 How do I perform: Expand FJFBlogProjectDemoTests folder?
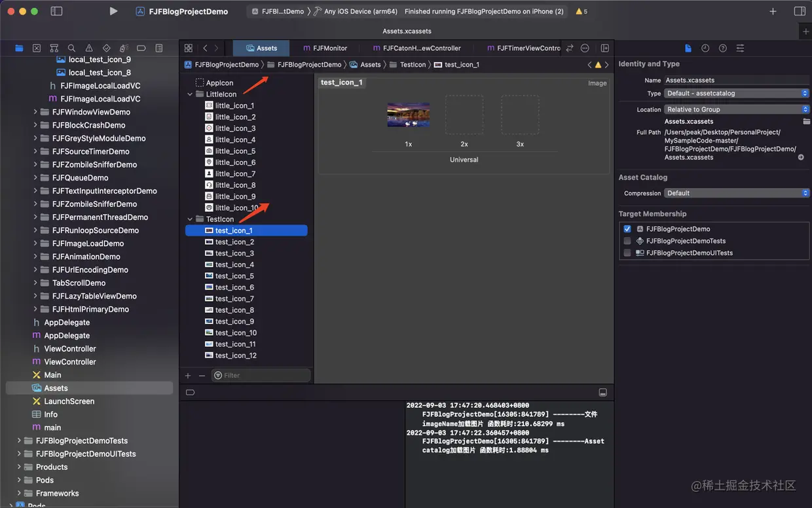point(19,441)
